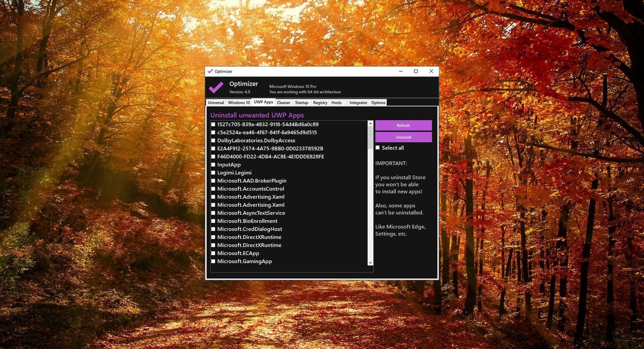Open the Registry tab
Image resolution: width=644 pixels, height=349 pixels.
click(320, 103)
